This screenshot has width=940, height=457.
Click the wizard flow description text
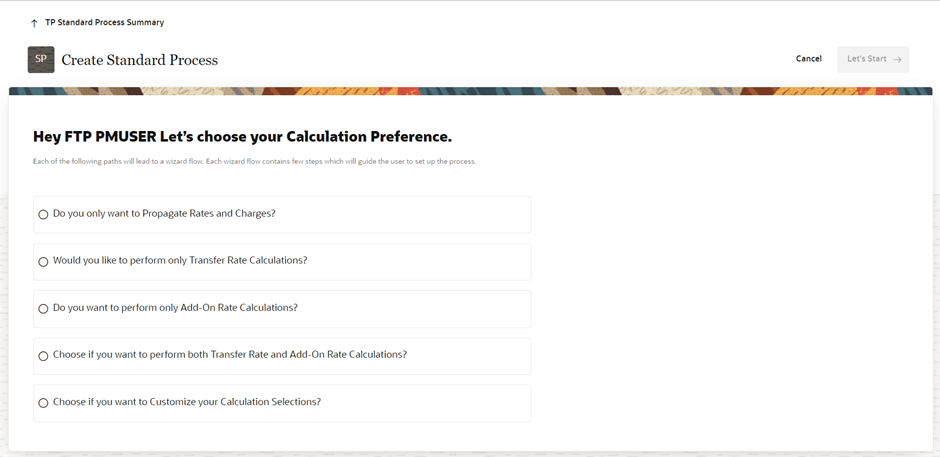tap(254, 162)
